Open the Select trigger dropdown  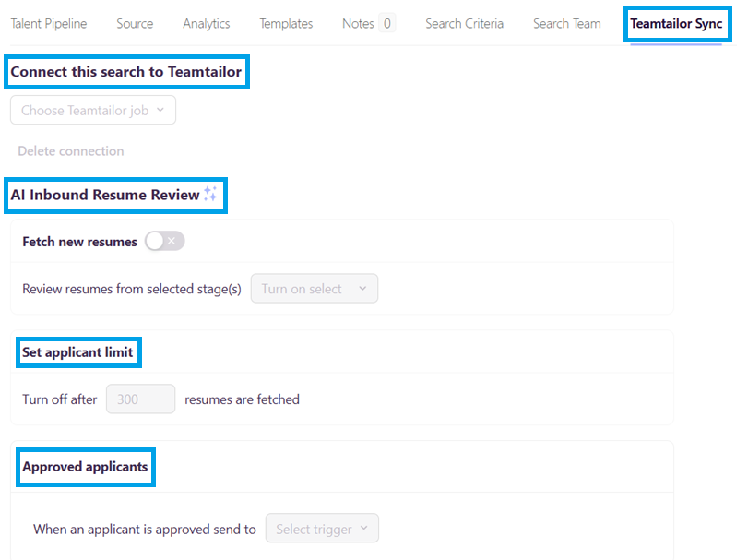[x=322, y=528]
